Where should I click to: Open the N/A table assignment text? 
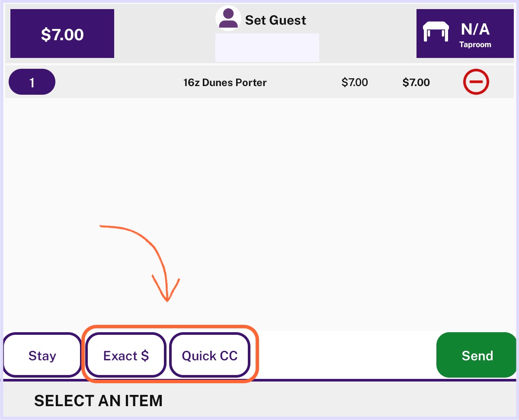[x=475, y=29]
